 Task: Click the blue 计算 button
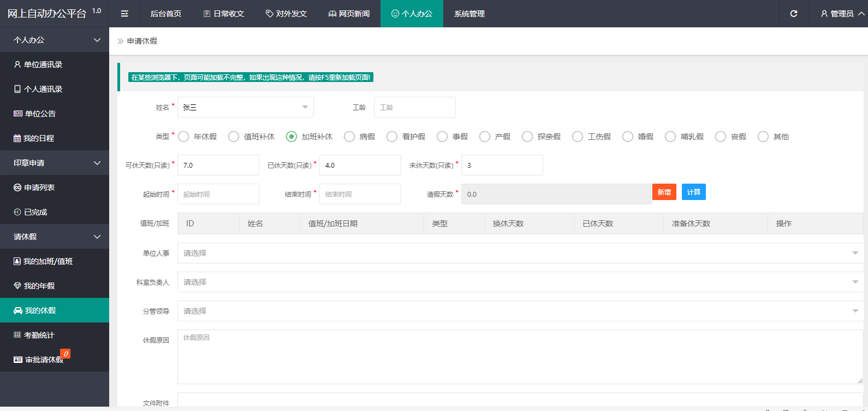click(x=693, y=192)
